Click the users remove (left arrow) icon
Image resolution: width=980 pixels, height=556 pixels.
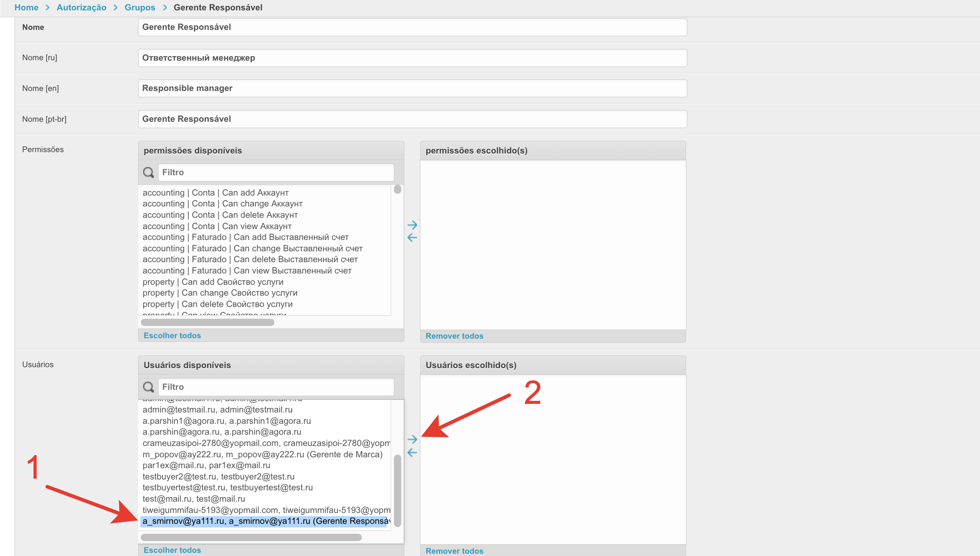412,452
